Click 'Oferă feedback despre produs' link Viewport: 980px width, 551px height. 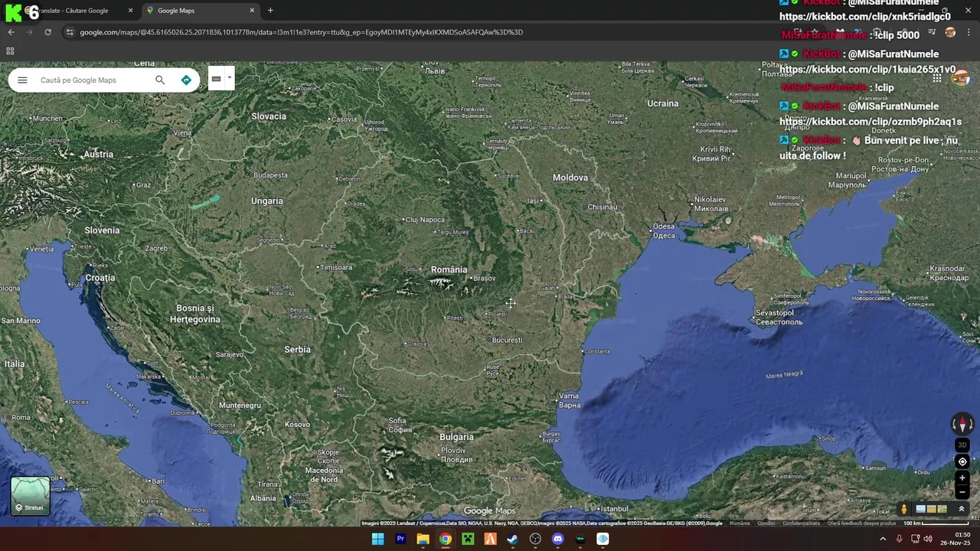click(861, 523)
